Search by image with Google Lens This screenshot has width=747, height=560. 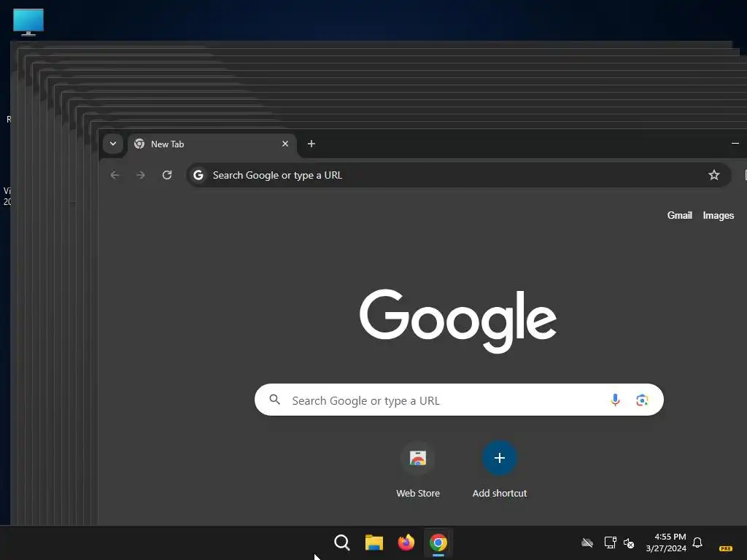pyautogui.click(x=642, y=400)
